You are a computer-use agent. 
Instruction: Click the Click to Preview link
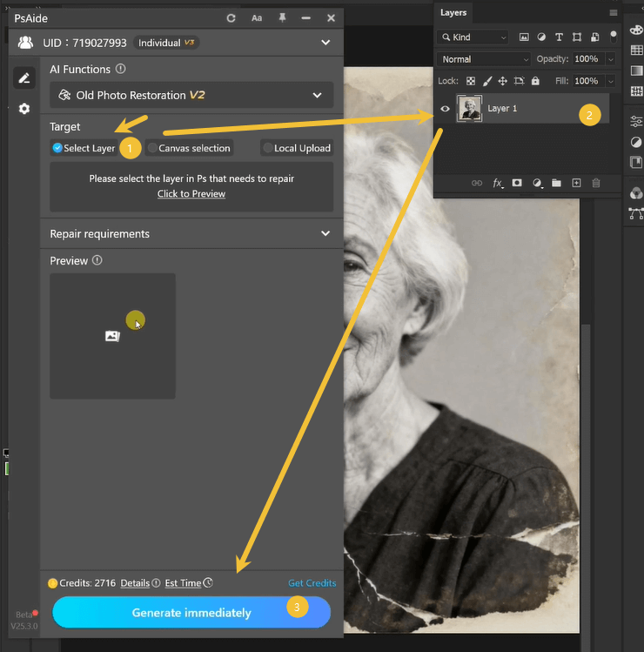tap(191, 194)
